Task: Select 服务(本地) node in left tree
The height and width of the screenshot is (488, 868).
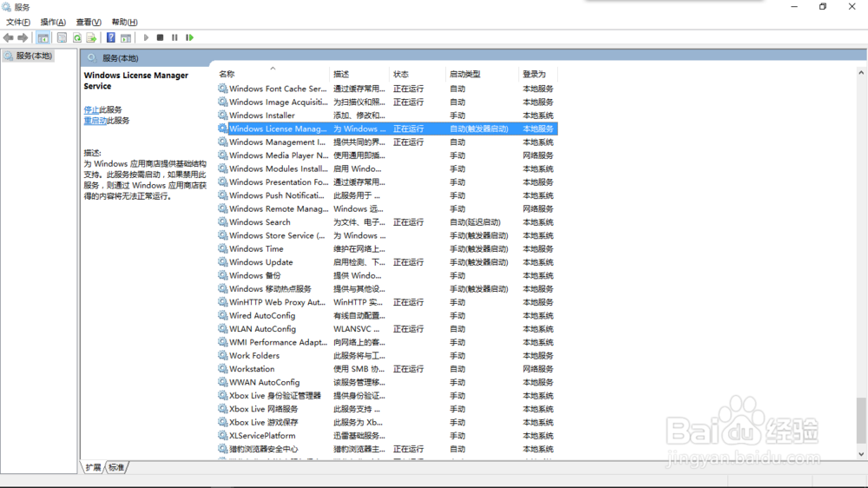Action: 29,56
